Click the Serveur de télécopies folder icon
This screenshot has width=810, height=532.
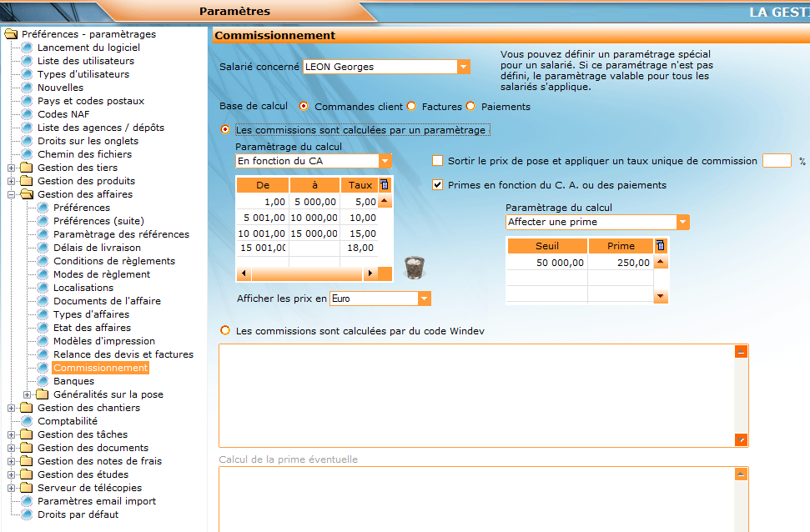click(x=27, y=488)
